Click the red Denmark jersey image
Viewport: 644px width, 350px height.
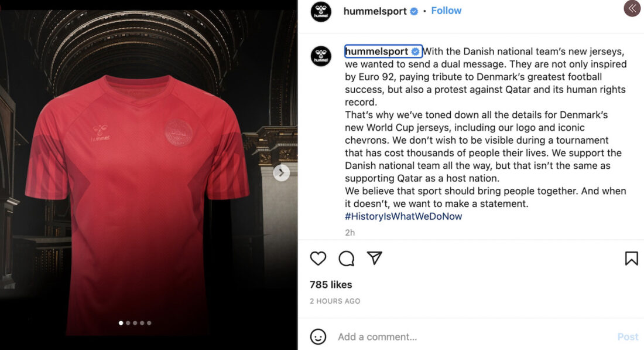(137, 203)
